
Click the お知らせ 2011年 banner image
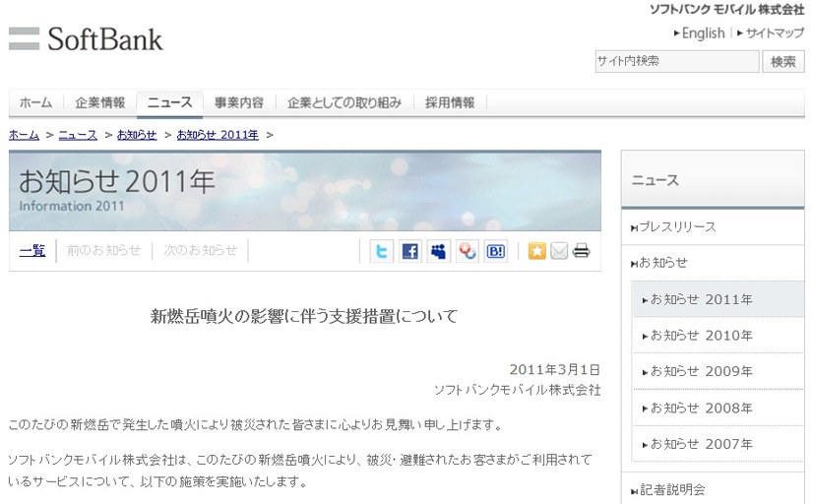305,191
